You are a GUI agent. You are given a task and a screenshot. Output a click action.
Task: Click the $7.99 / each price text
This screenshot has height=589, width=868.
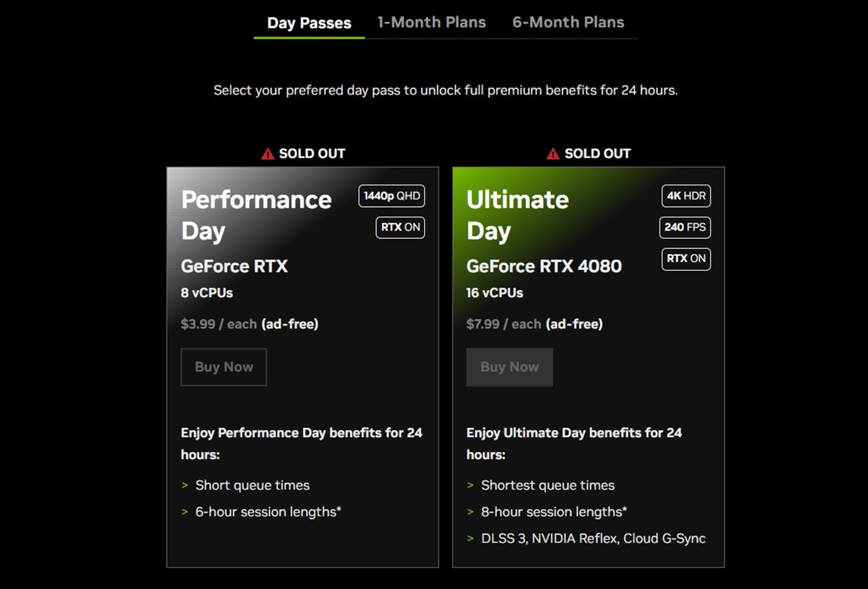pyautogui.click(x=503, y=324)
